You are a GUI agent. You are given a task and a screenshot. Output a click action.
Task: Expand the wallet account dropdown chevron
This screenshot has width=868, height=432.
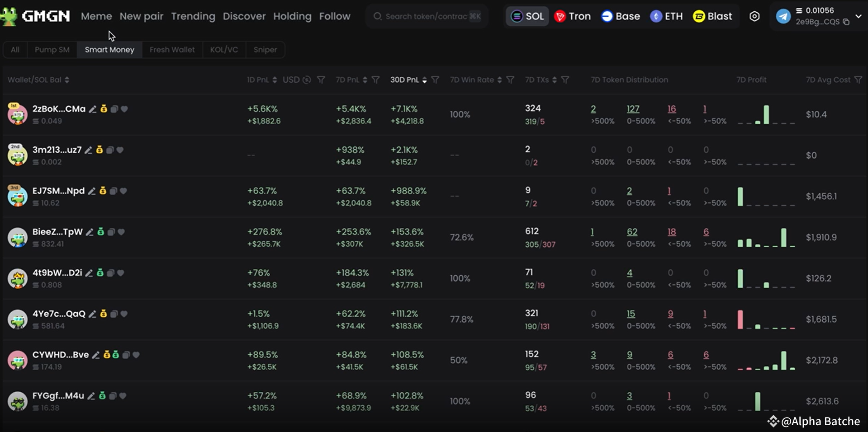coord(859,16)
